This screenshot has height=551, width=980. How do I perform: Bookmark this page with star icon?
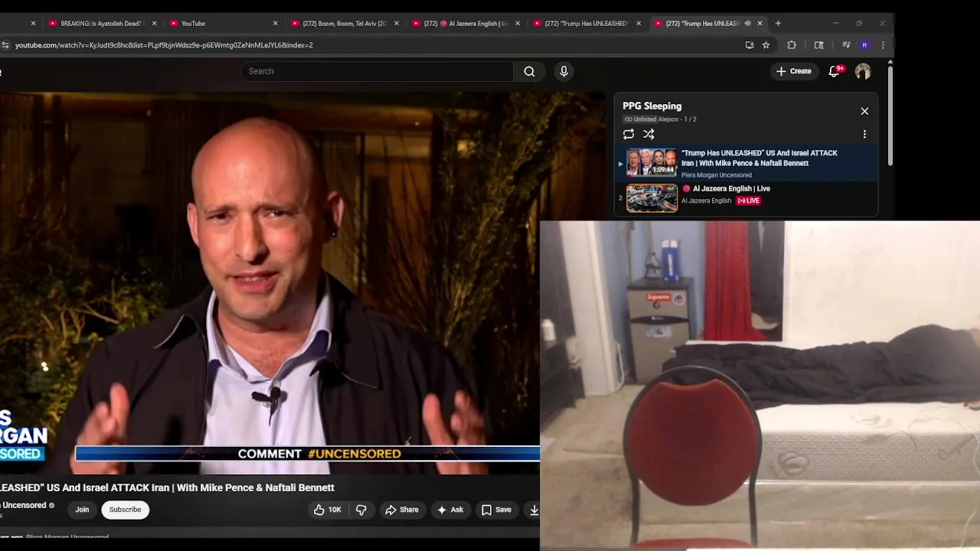pyautogui.click(x=766, y=45)
